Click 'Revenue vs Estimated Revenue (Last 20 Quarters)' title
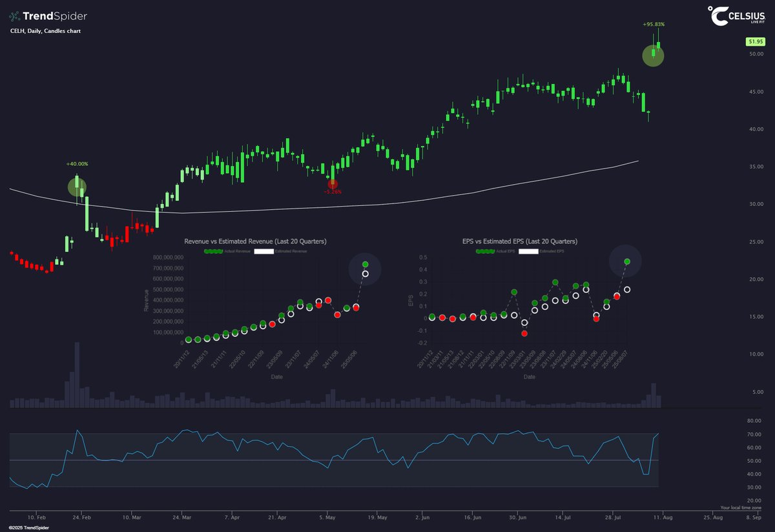This screenshot has width=775, height=532. point(255,241)
